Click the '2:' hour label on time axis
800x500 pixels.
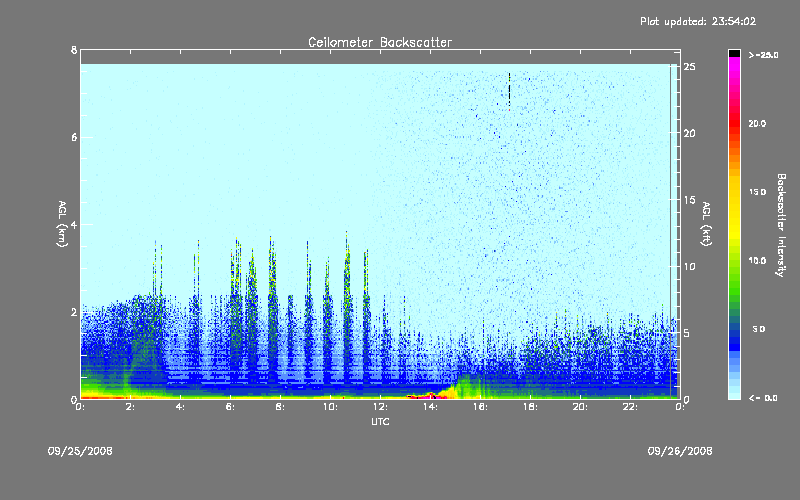click(x=130, y=407)
